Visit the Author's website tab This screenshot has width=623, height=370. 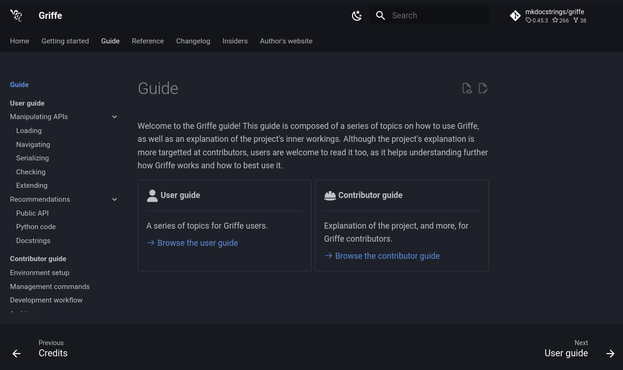[286, 41]
